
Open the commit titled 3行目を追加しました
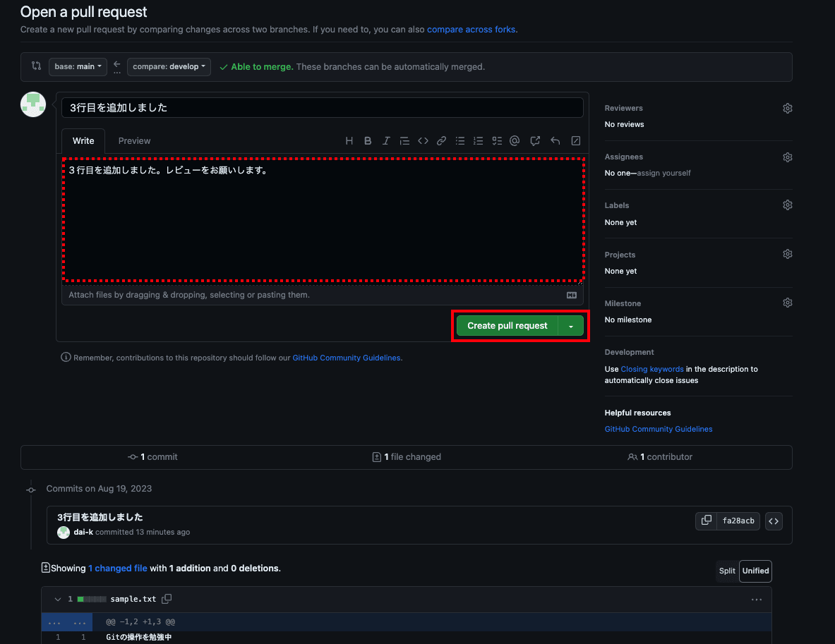(100, 517)
